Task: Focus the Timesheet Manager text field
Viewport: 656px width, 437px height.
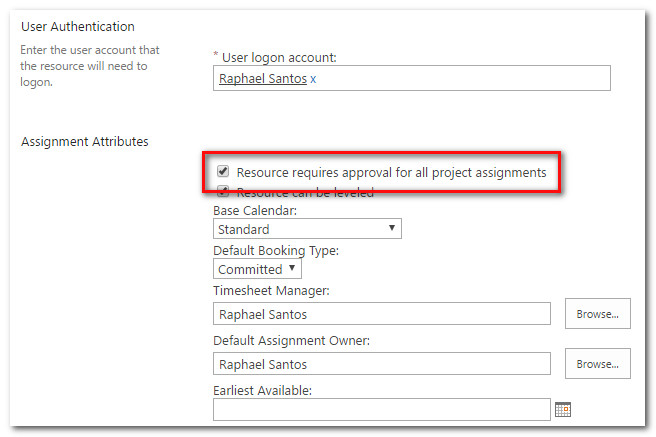Action: pyautogui.click(x=382, y=314)
